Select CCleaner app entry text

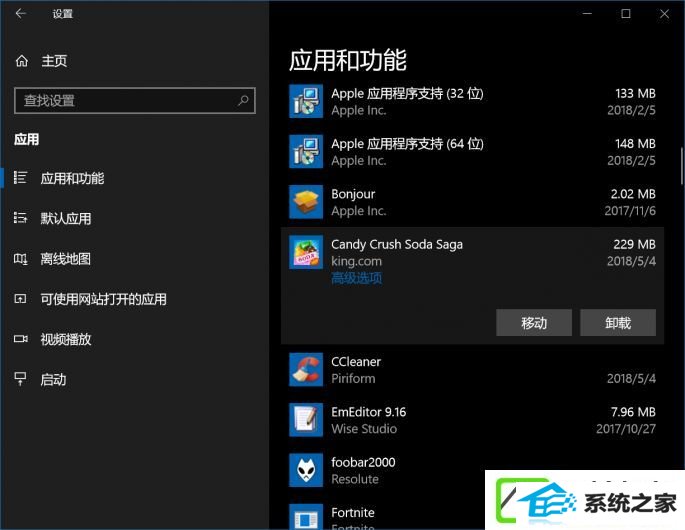[356, 361]
